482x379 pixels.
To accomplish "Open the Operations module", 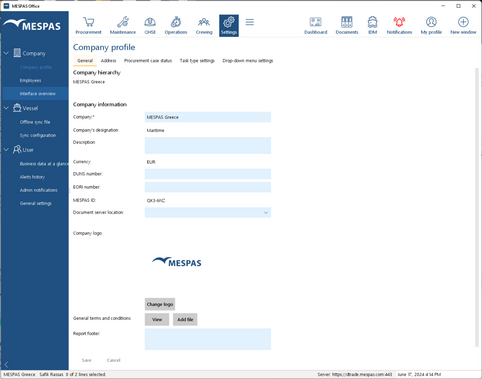I will click(x=176, y=25).
